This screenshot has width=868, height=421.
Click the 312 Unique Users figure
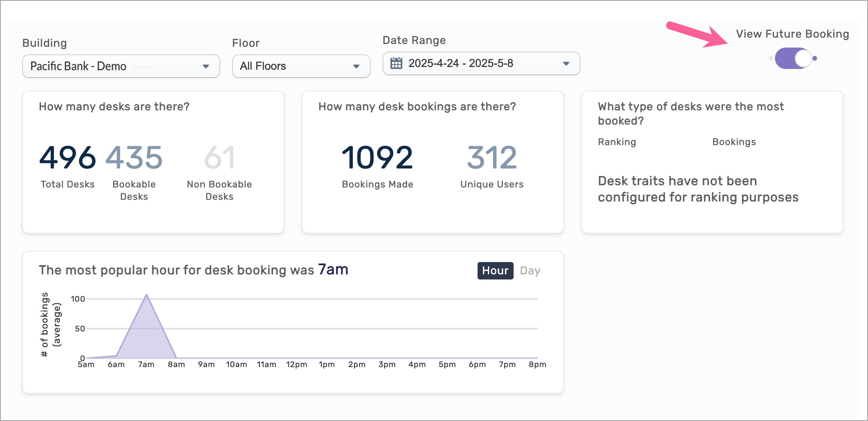pyautogui.click(x=492, y=157)
